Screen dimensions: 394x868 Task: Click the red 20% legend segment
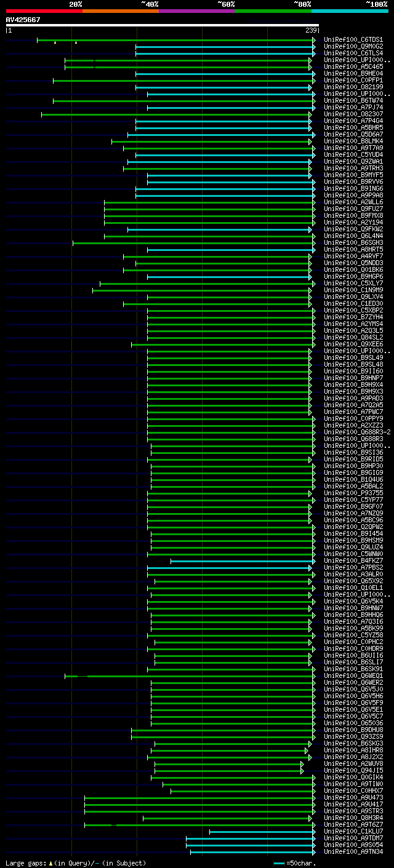tap(44, 11)
